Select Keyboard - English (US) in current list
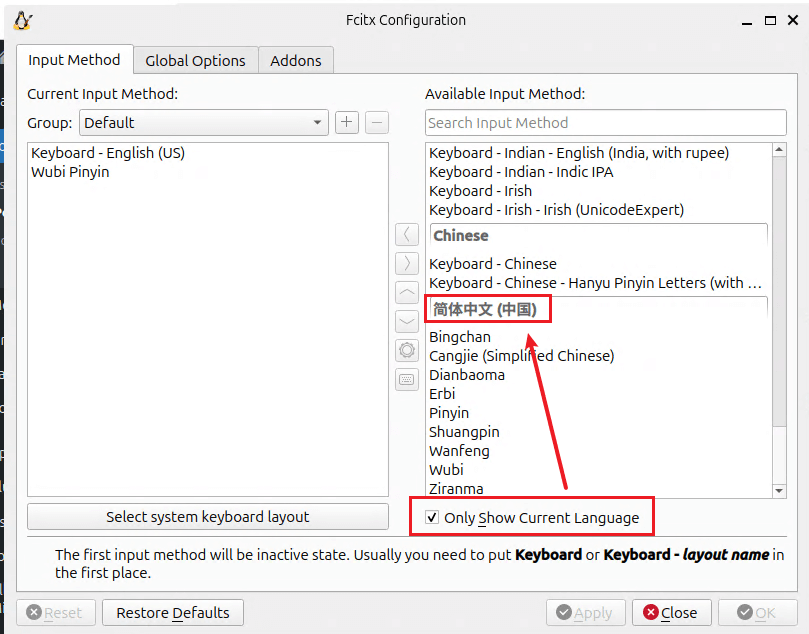The width and height of the screenshot is (809, 634). [x=208, y=153]
